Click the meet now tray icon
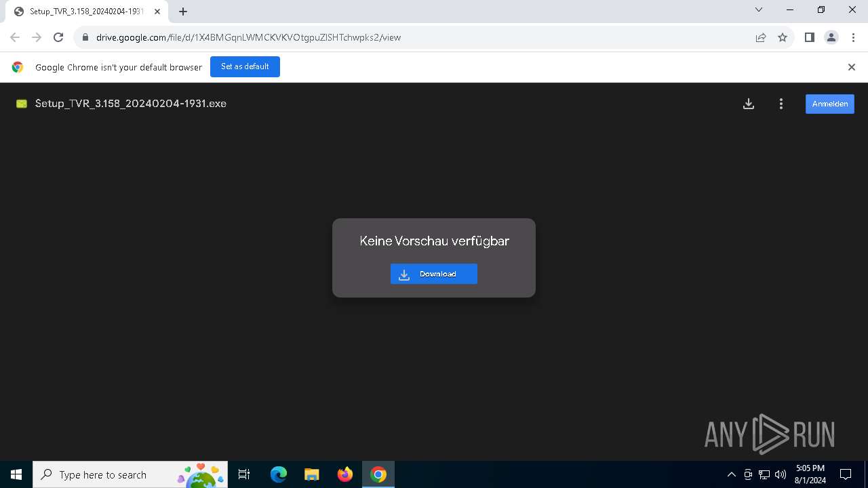 pyautogui.click(x=748, y=474)
